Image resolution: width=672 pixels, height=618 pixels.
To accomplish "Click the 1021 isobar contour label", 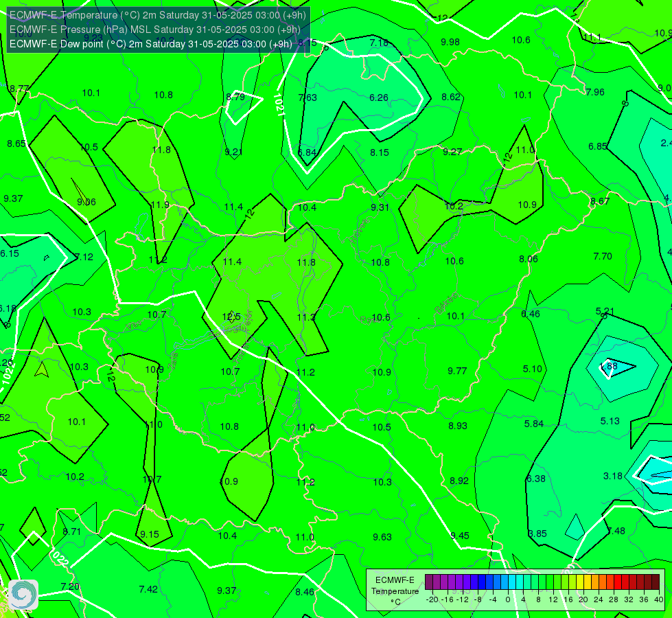I will pyautogui.click(x=279, y=104).
